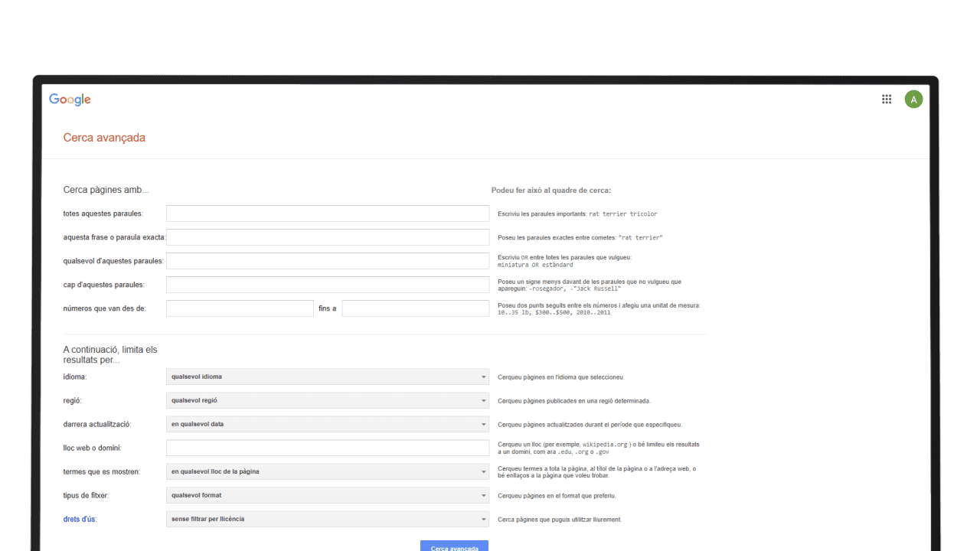Viewport: 980px width, 551px height.
Task: Expand the regió dropdown
Action: pyautogui.click(x=327, y=400)
